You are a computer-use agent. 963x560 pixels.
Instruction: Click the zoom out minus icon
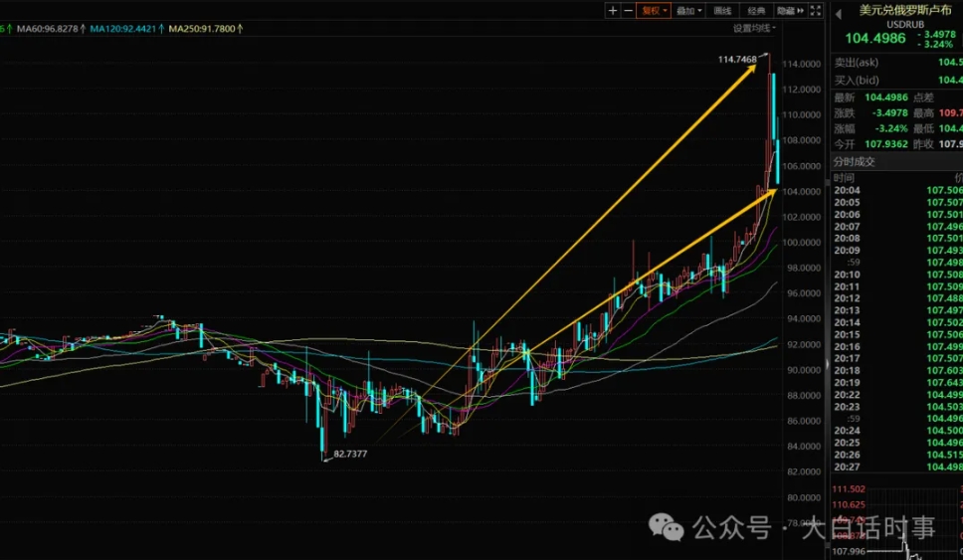(628, 10)
